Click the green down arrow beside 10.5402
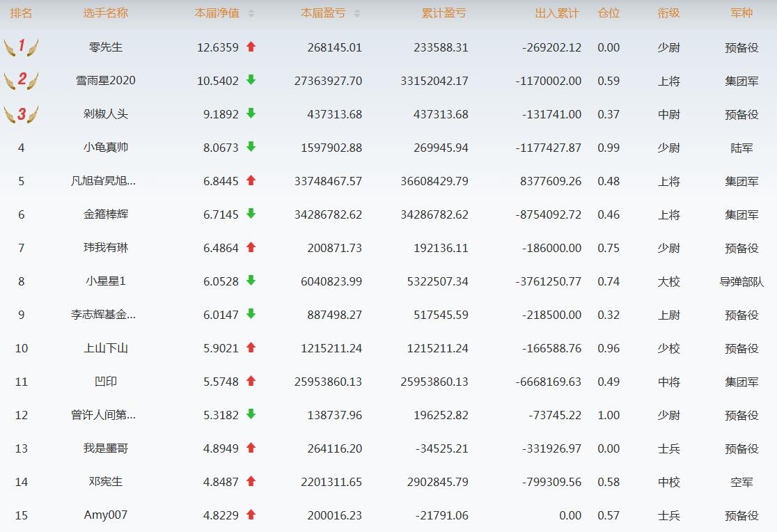 [x=251, y=81]
